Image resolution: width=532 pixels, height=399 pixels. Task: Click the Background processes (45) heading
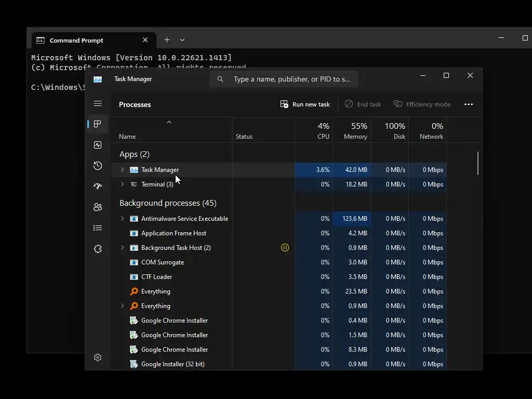pyautogui.click(x=168, y=203)
